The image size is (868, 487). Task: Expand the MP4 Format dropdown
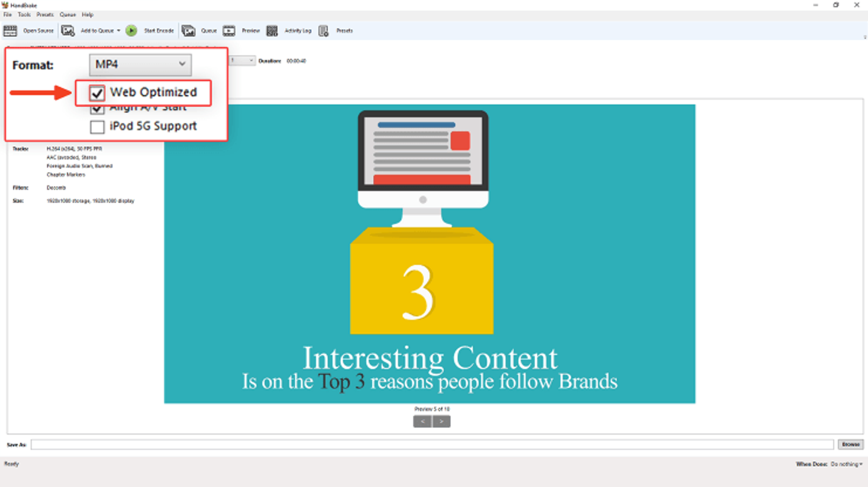140,64
